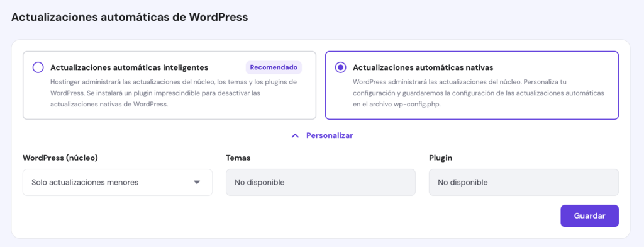Screen dimensions: 644x247
Task: Click the description mentioning wp-config.php
Action: (478, 93)
